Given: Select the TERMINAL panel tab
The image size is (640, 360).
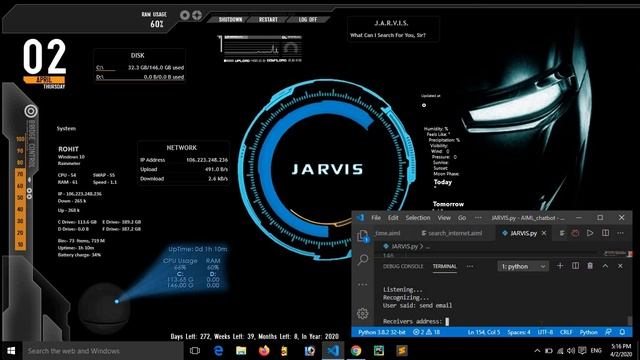Looking at the screenshot, I should point(444,266).
